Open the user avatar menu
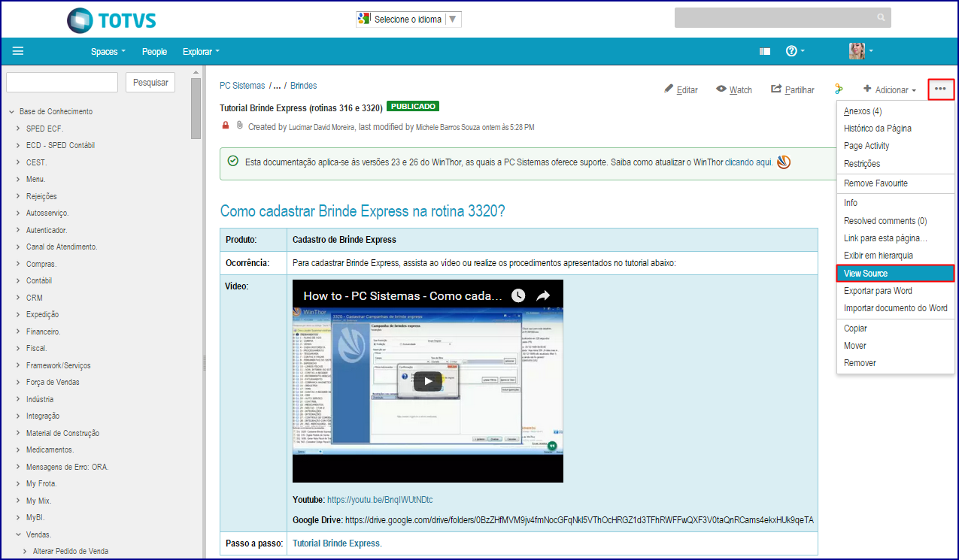Screen dimensions: 959x560 pyautogui.click(x=861, y=51)
